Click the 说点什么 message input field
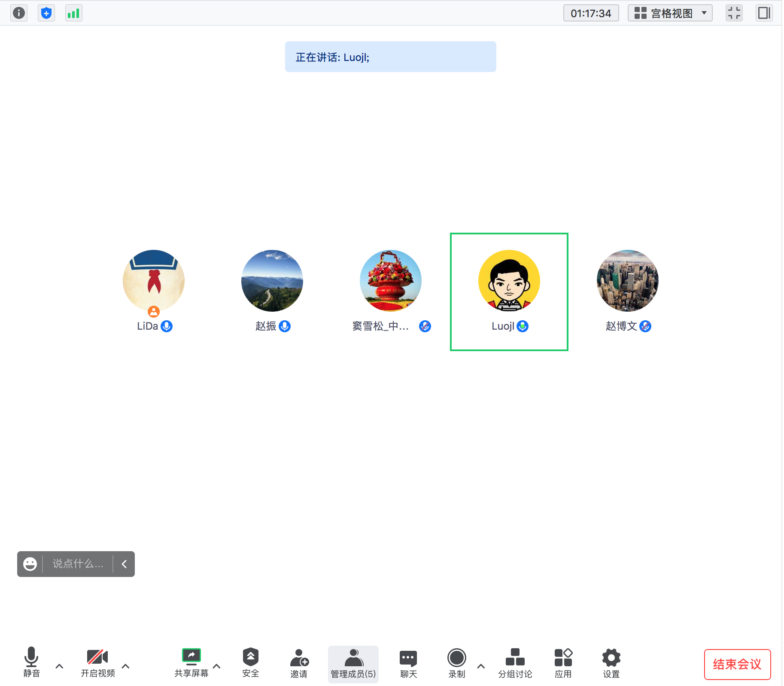The height and width of the screenshot is (686, 784). tap(78, 564)
